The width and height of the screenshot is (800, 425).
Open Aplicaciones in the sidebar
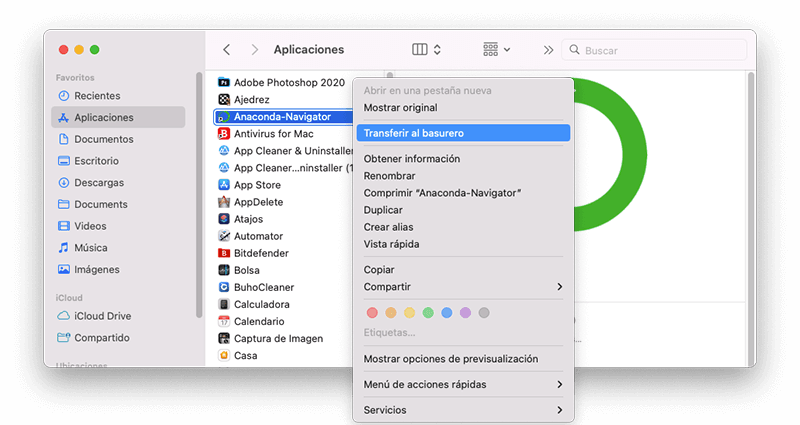point(118,117)
